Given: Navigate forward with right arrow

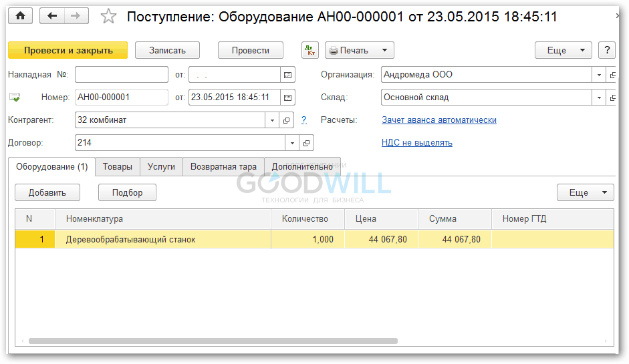Looking at the screenshot, I should (76, 16).
